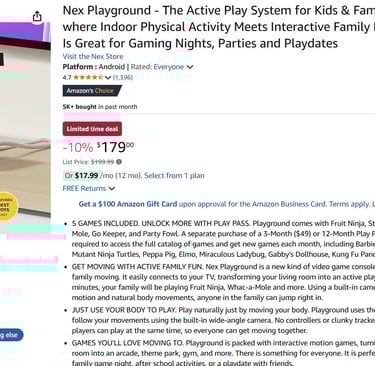Click the Rated: Everyone link text
Screen dimensions: 375x366
pyautogui.click(x=157, y=67)
